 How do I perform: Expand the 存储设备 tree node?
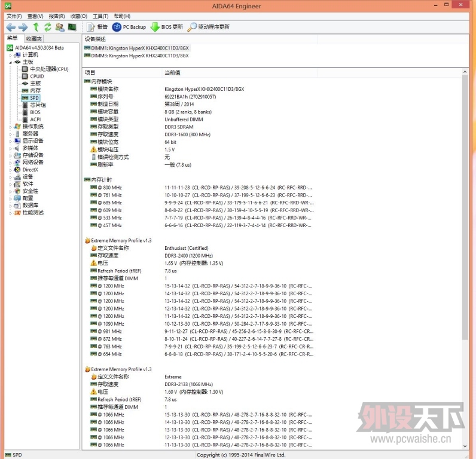[x=10, y=155]
